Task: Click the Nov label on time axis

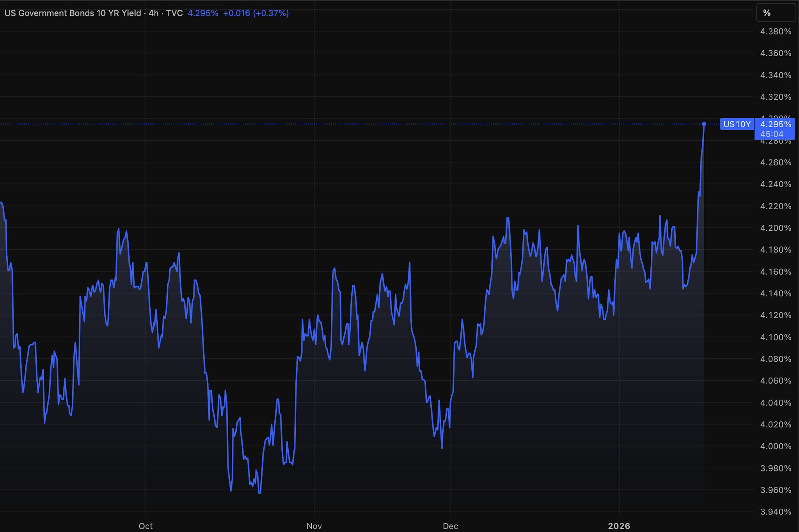Action: coord(314,526)
